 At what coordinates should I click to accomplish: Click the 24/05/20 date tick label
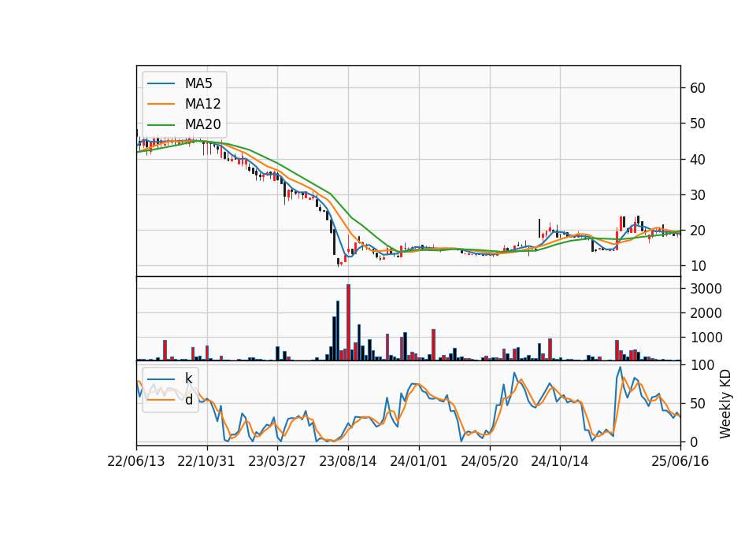coord(489,462)
